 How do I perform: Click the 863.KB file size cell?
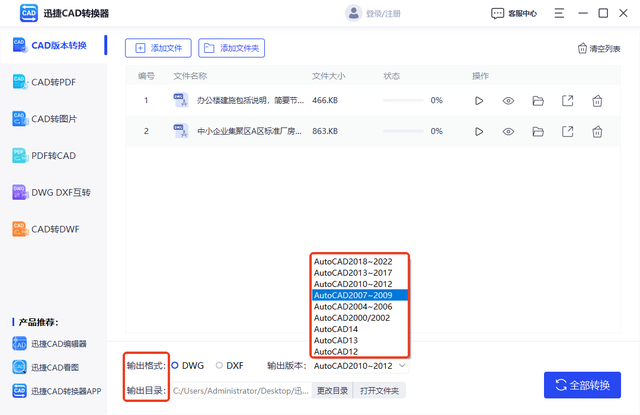click(x=325, y=131)
